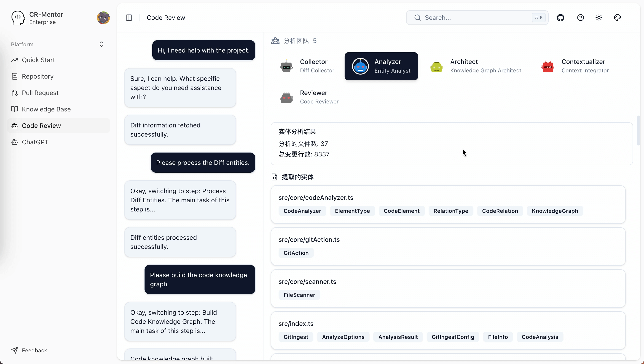
Task: Open the color theme palette toggle
Action: pyautogui.click(x=617, y=18)
